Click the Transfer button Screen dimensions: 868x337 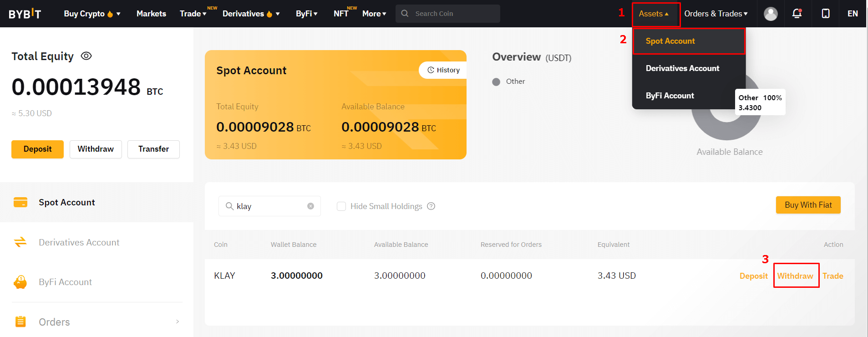[x=153, y=149]
